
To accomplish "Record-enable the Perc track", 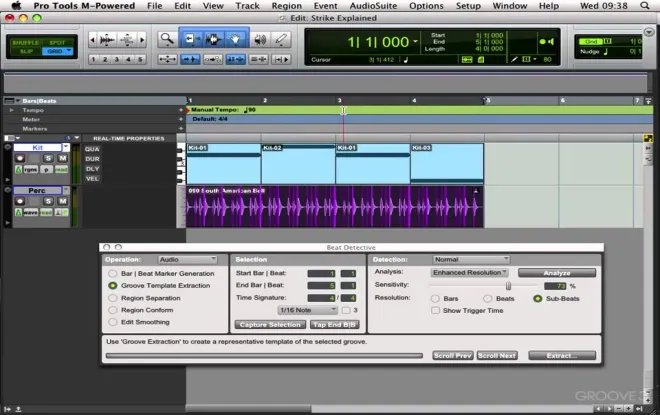I will 20,201.
